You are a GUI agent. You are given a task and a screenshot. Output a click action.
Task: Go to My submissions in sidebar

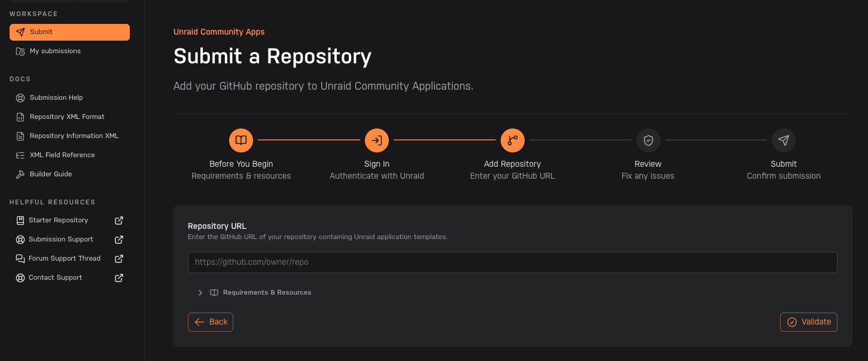pyautogui.click(x=69, y=51)
